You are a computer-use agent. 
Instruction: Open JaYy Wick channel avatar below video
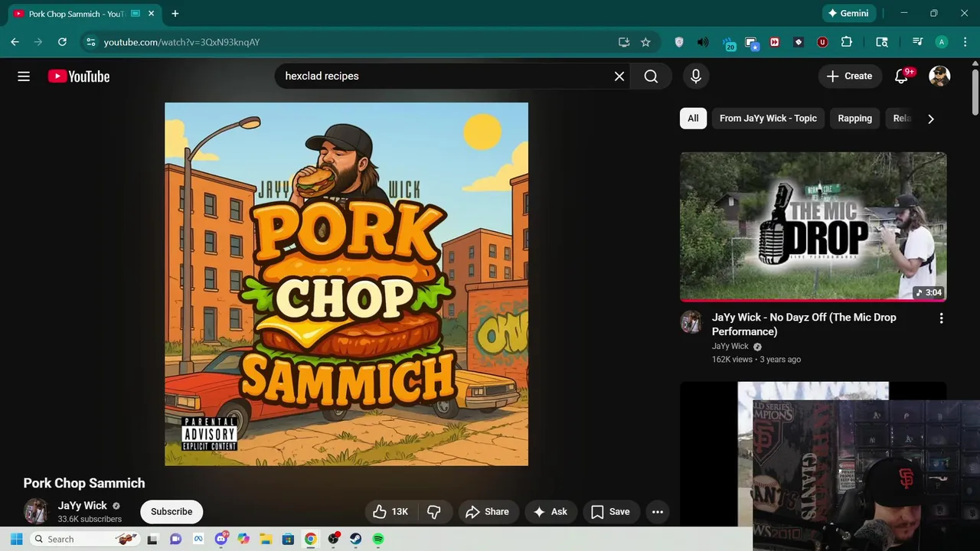[36, 511]
